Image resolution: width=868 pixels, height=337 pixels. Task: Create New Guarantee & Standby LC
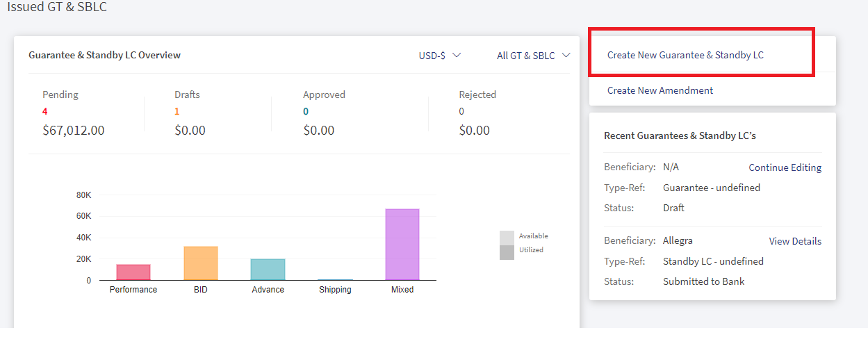coord(685,55)
